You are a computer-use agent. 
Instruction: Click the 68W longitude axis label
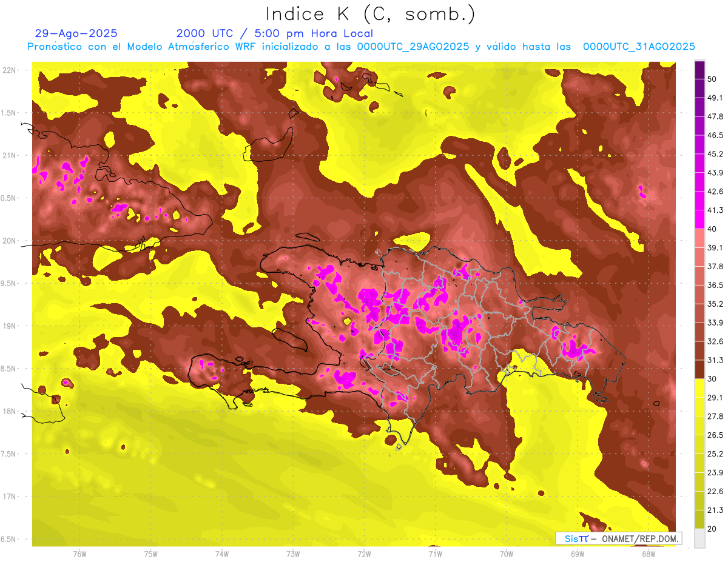[x=648, y=554]
